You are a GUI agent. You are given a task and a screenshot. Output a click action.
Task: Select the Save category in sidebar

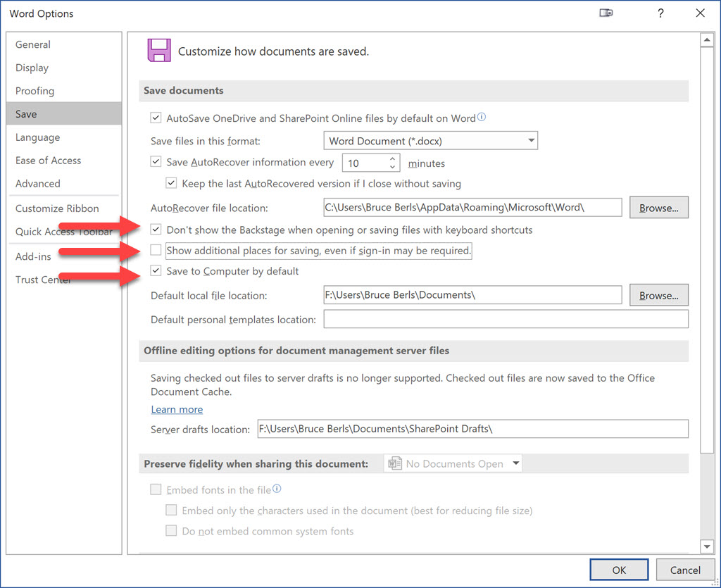pos(64,113)
